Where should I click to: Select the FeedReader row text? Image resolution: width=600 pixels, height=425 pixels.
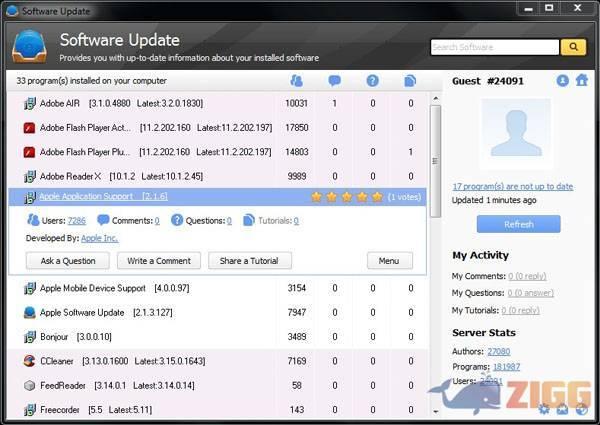[117, 386]
